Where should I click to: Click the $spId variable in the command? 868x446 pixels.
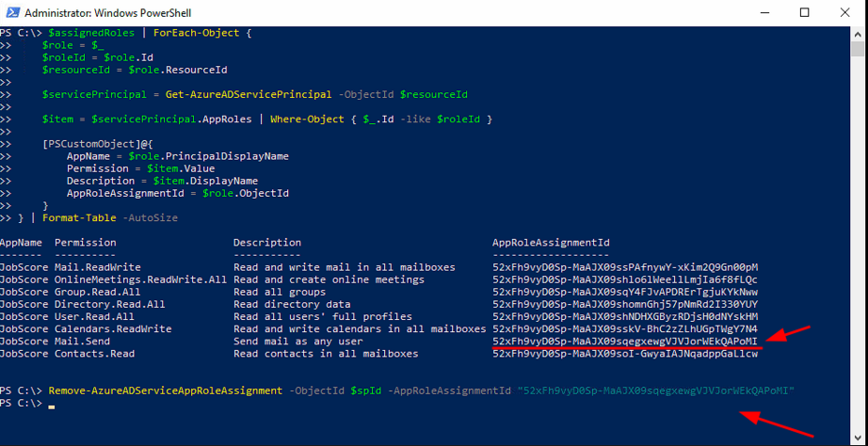click(x=366, y=390)
